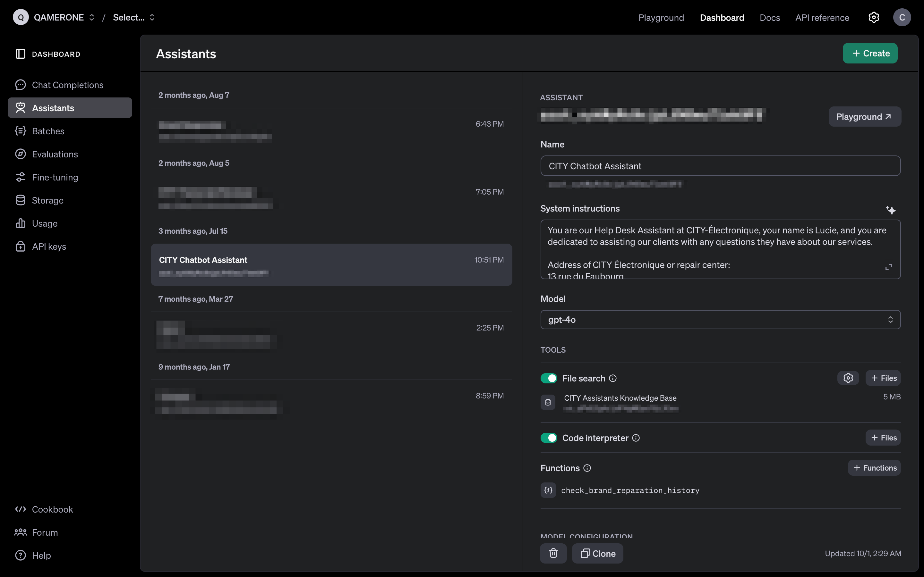Viewport: 924px width, 577px height.
Task: Click the generate instructions sparkle icon
Action: (x=890, y=210)
